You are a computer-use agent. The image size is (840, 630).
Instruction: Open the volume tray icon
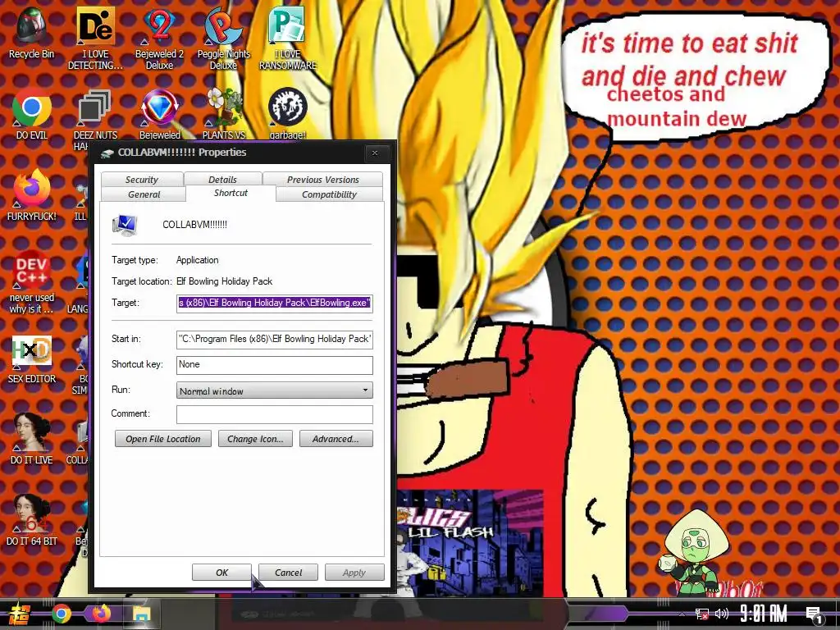(x=722, y=614)
